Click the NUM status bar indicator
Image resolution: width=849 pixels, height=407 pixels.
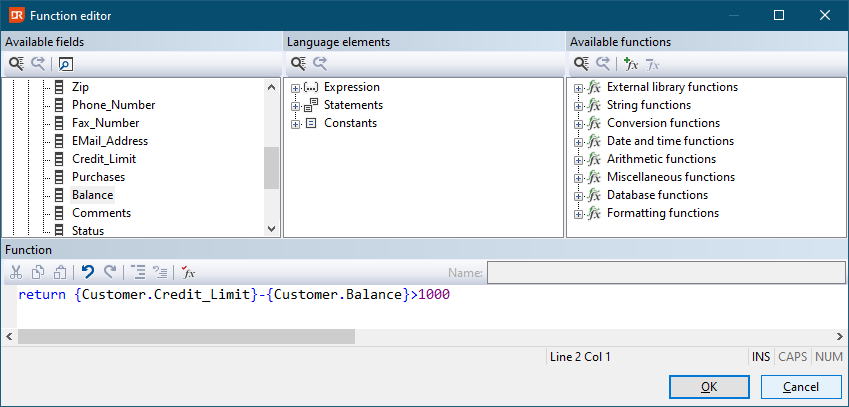[x=829, y=357]
